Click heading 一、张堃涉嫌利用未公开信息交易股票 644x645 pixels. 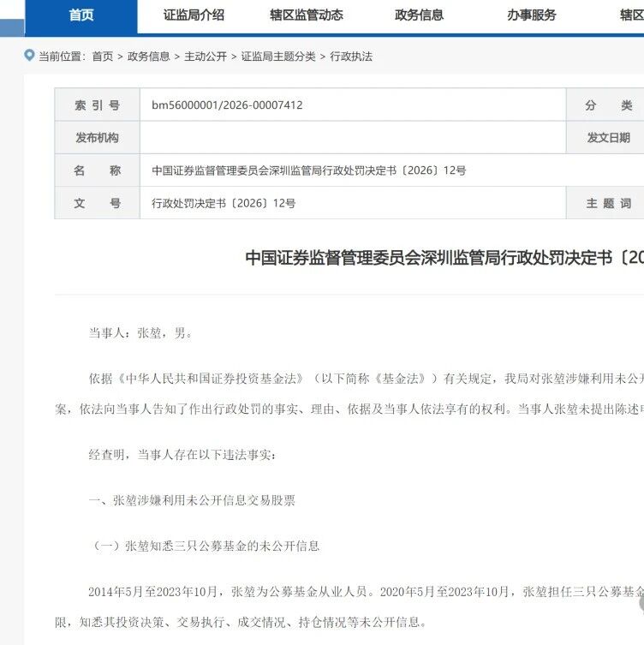click(192, 500)
